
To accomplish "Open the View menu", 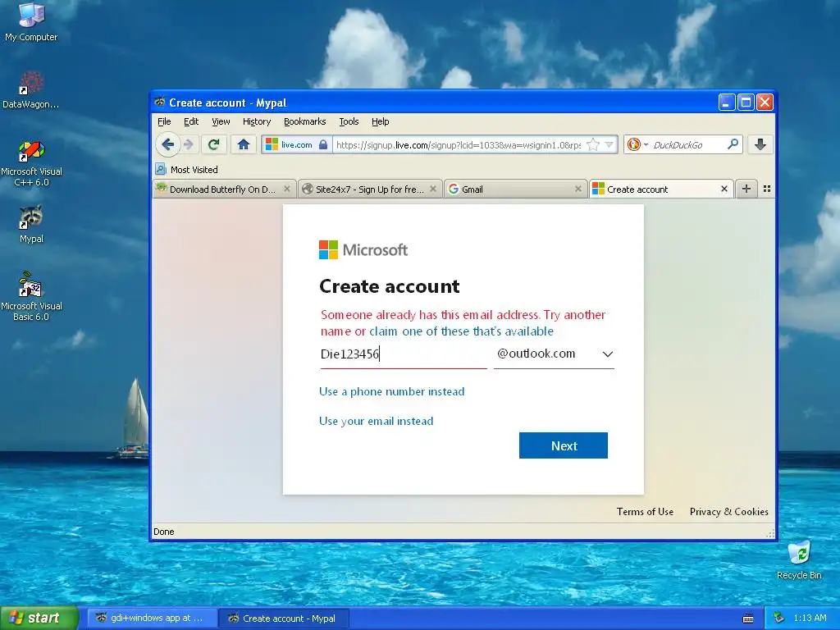I will (221, 121).
